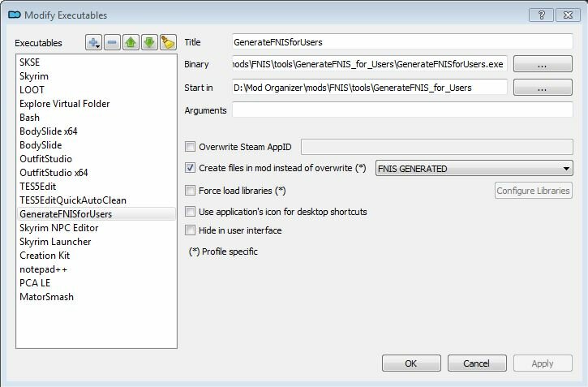
Task: Select Skyrim Launcher entry
Action: 96,242
